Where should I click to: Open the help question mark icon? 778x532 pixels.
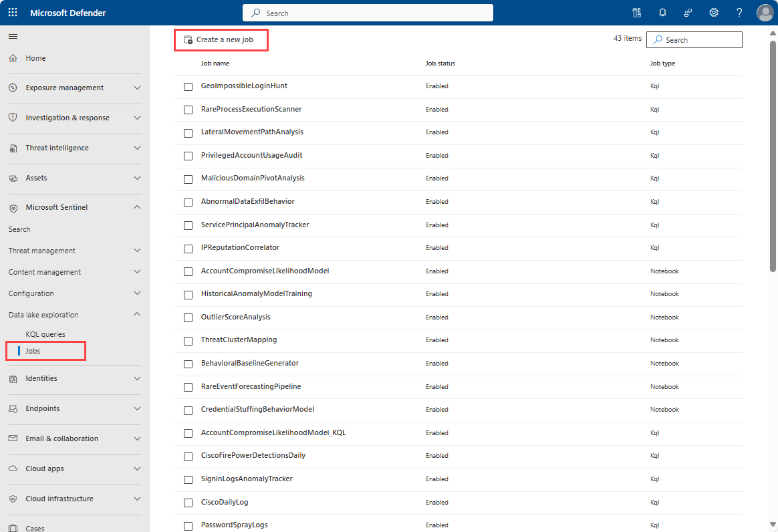[739, 13]
